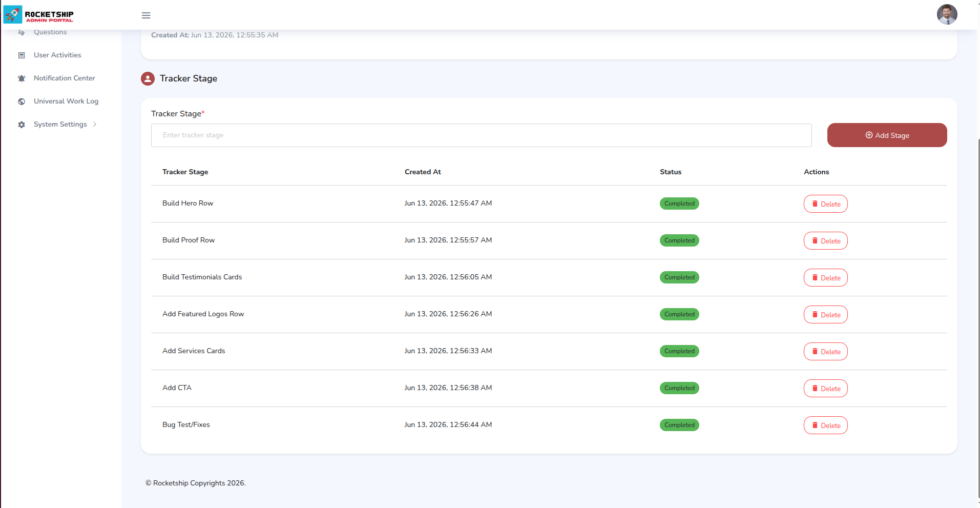Screen dimensions: 980x508
Task: Delete the Build Proof Row stage
Action: (825, 241)
